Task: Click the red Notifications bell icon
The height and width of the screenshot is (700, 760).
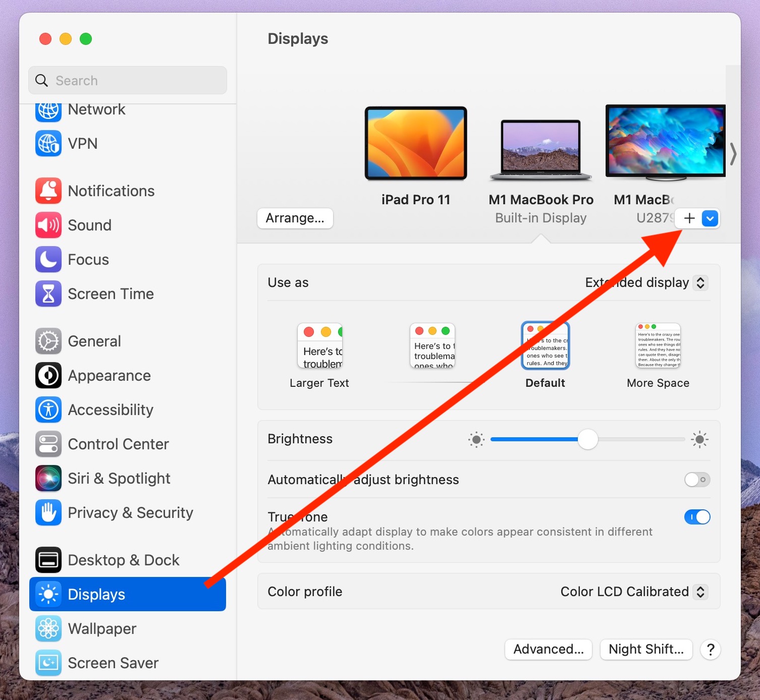Action: click(x=48, y=191)
